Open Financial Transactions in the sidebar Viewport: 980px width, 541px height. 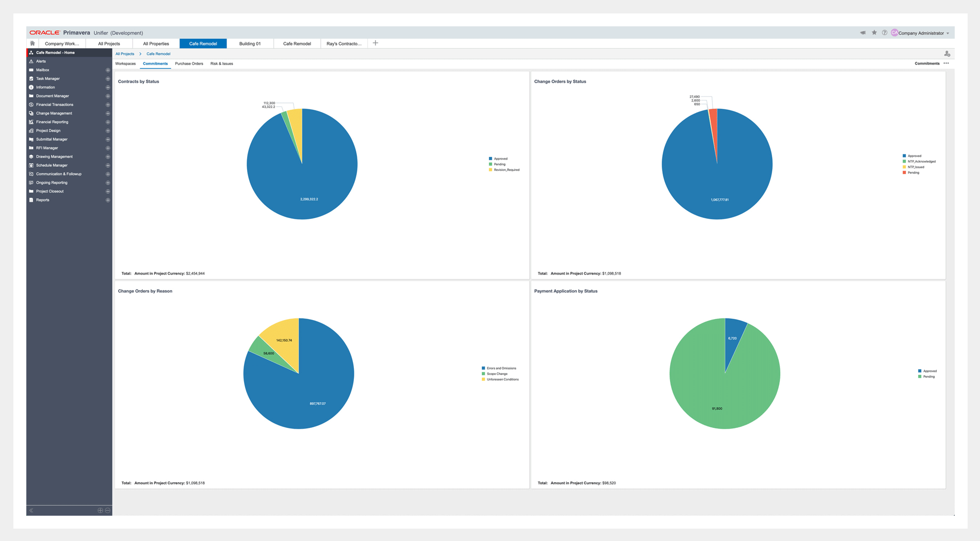pos(54,104)
